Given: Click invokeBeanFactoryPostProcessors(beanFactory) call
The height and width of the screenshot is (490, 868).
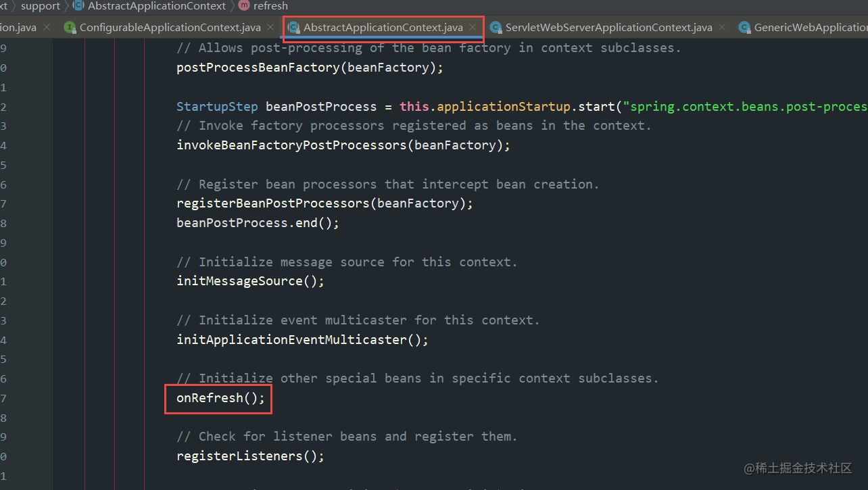Looking at the screenshot, I should (x=343, y=145).
